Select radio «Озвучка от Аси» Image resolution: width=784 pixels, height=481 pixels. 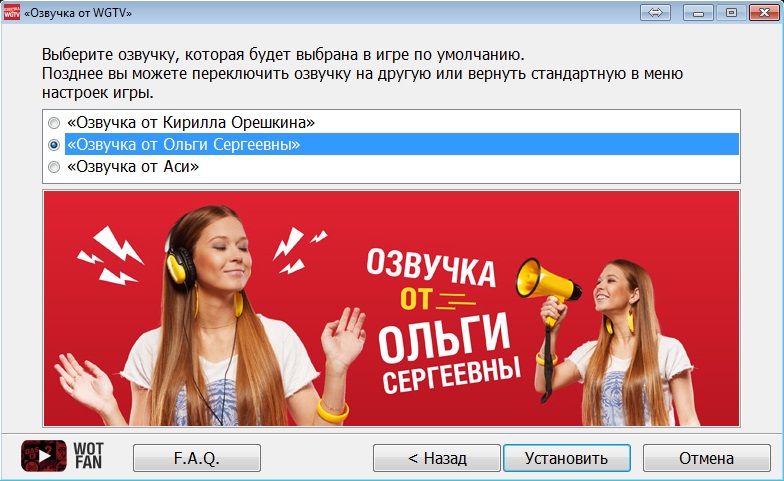pos(54,167)
